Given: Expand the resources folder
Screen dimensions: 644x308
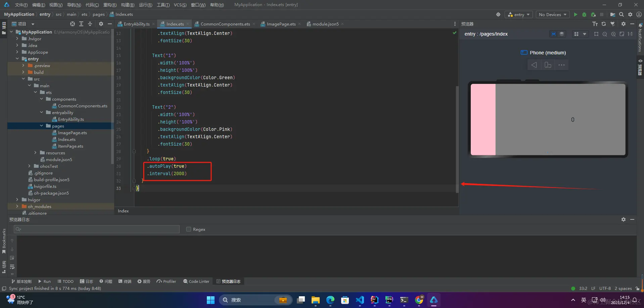Looking at the screenshot, I should [x=35, y=153].
